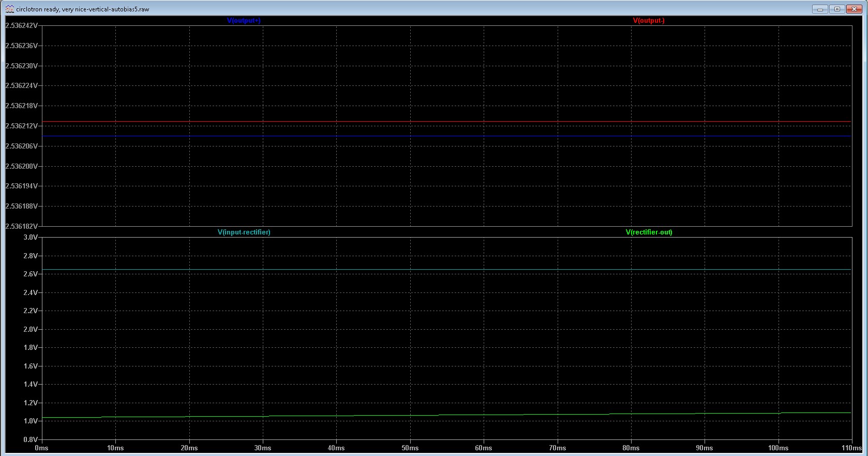868x456 pixels.
Task: Click the 2.536242V axis label
Action: (21, 25)
